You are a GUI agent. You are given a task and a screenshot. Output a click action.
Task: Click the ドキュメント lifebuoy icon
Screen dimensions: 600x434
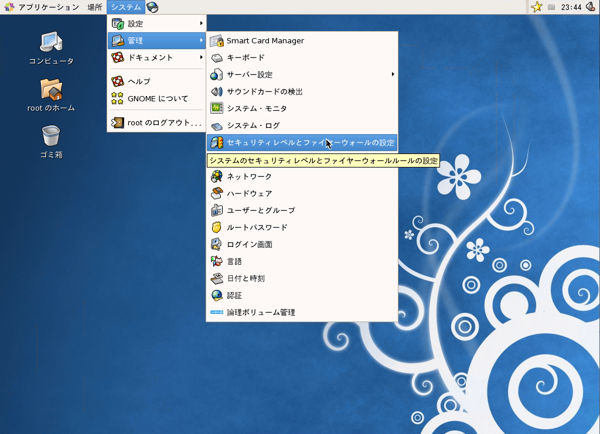[x=117, y=57]
